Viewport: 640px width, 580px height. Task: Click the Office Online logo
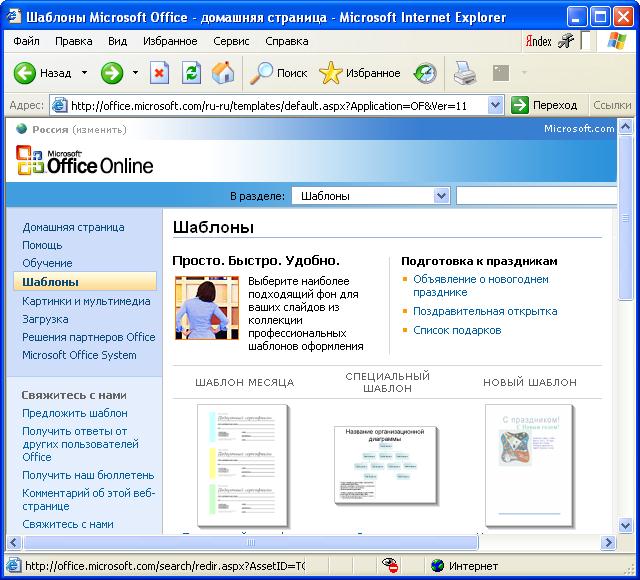(x=84, y=161)
